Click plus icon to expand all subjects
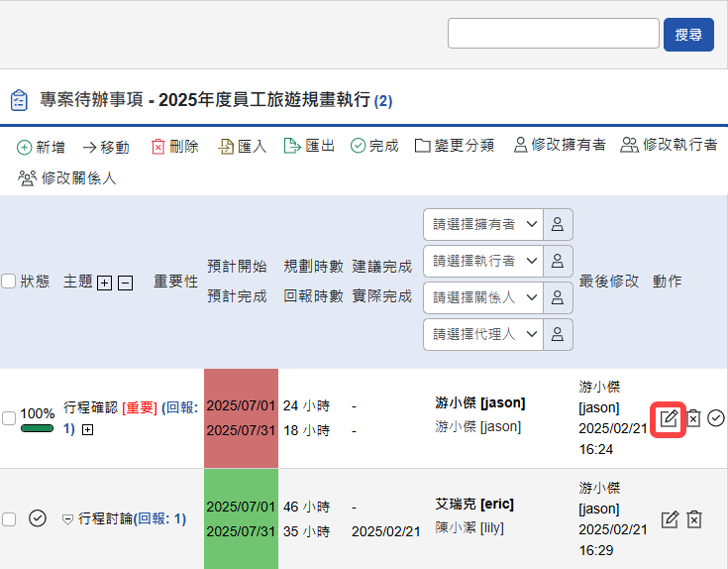This screenshot has height=569, width=728. tap(104, 283)
